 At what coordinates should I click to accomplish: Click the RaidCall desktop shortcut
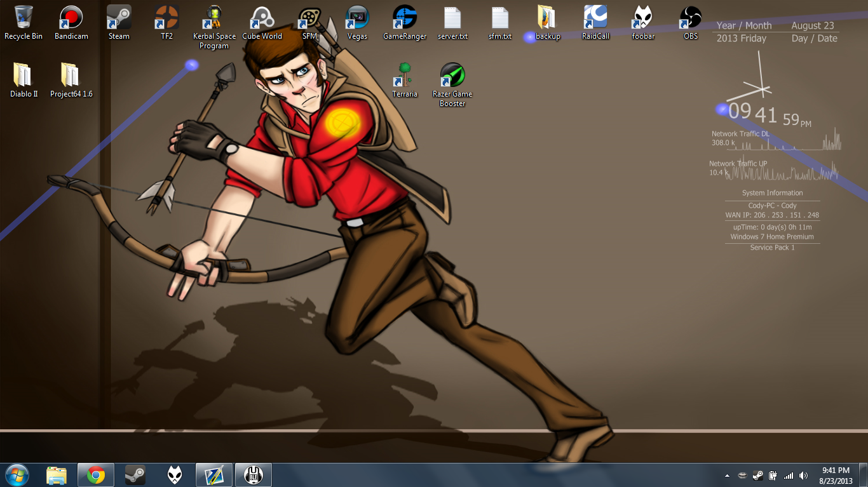595,23
